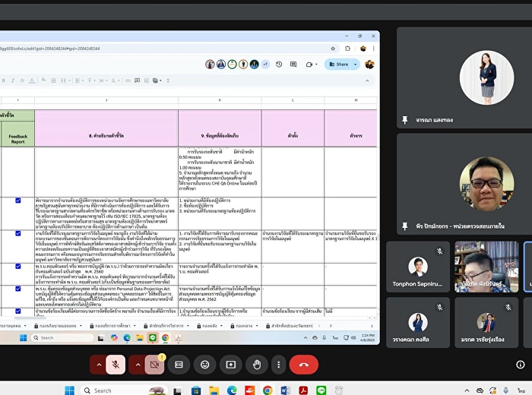Unmute the microphone in the meeting bar
This screenshot has height=395, width=532.
[x=116, y=365]
